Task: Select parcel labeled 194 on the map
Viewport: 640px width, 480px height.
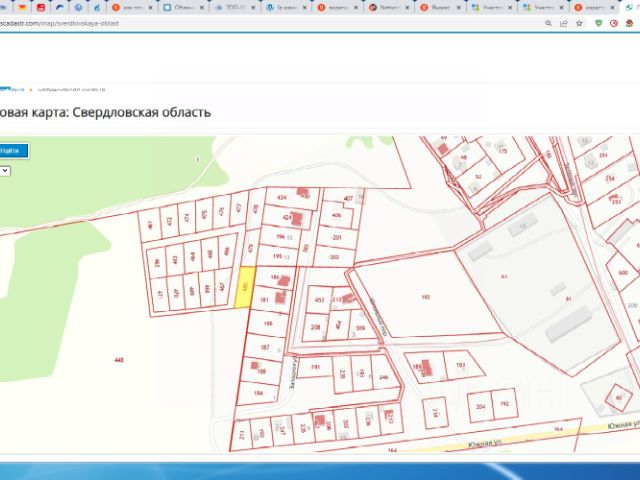Action: pos(258,393)
